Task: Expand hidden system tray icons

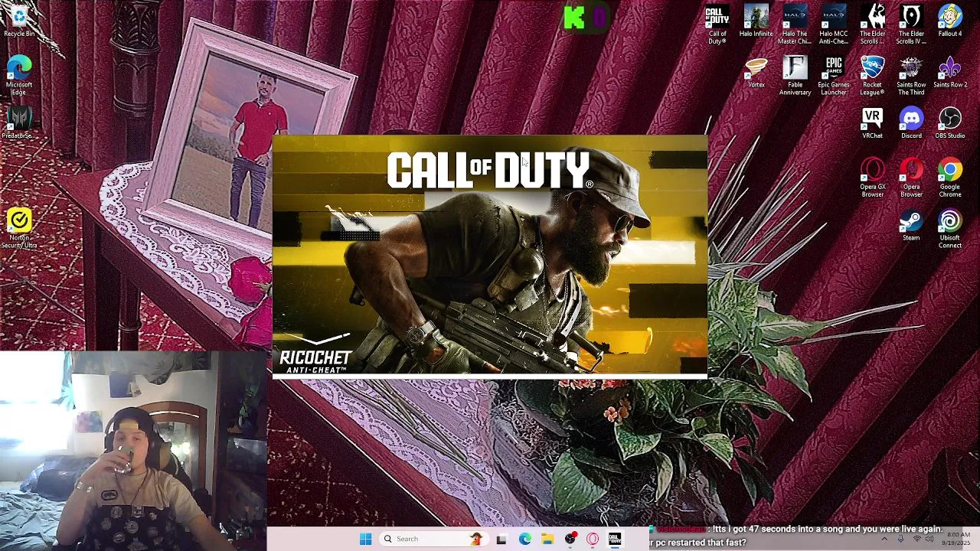Action: pyautogui.click(x=884, y=539)
